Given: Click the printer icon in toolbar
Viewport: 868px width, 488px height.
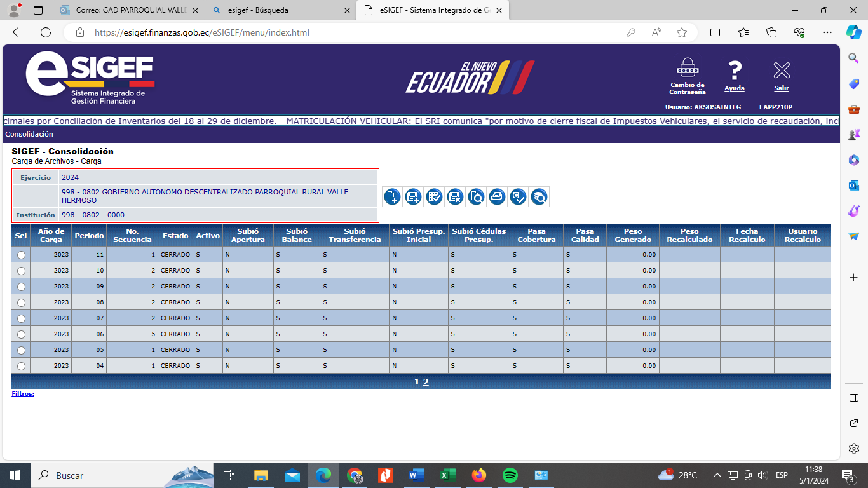Looking at the screenshot, I should point(497,197).
